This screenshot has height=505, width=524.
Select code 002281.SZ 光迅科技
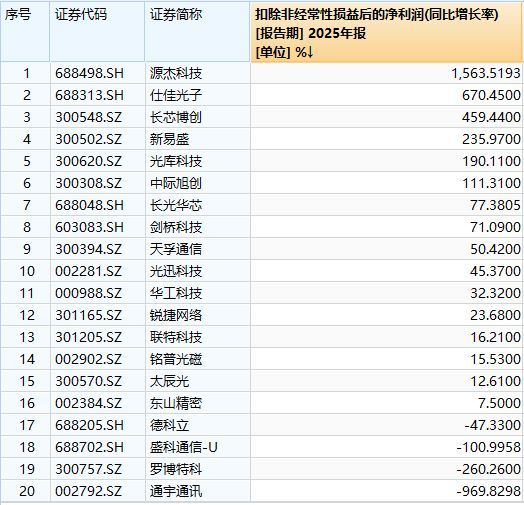click(x=89, y=271)
